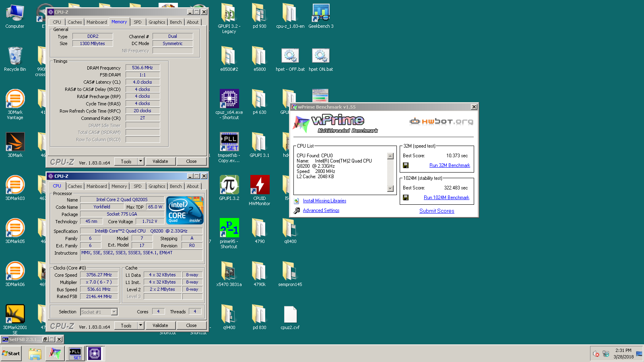
Task: Open Advanced Settings link in wPrime
Action: point(321,210)
